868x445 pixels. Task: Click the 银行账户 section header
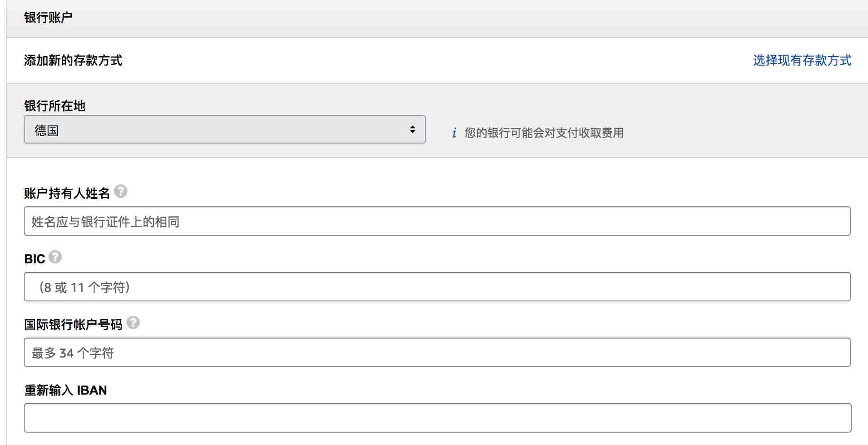pos(48,18)
